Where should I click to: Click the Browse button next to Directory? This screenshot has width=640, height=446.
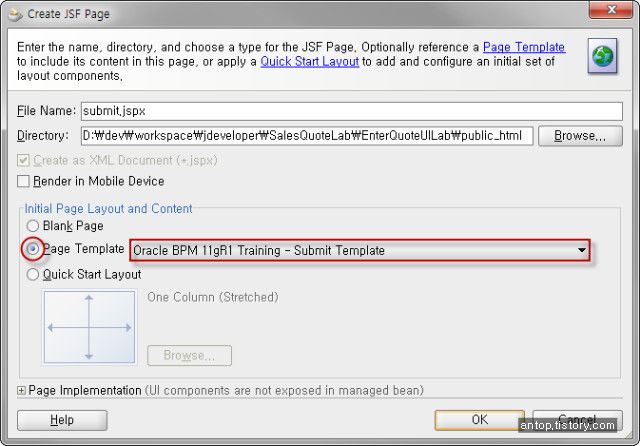(x=580, y=135)
